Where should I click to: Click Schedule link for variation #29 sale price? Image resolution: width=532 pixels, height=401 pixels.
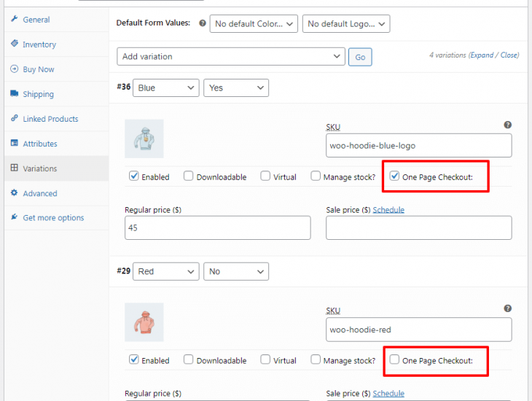click(388, 393)
